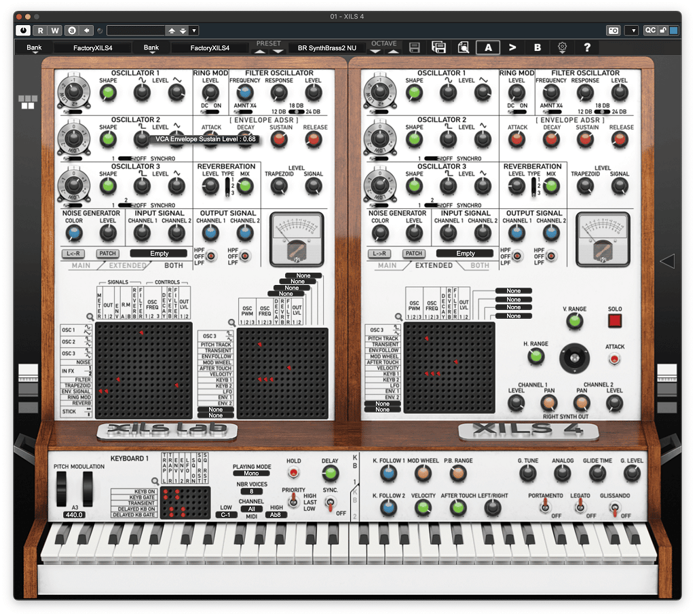Click the green Velocity knob in keyboard section
Screen dimensions: 695x616
pyautogui.click(x=424, y=508)
